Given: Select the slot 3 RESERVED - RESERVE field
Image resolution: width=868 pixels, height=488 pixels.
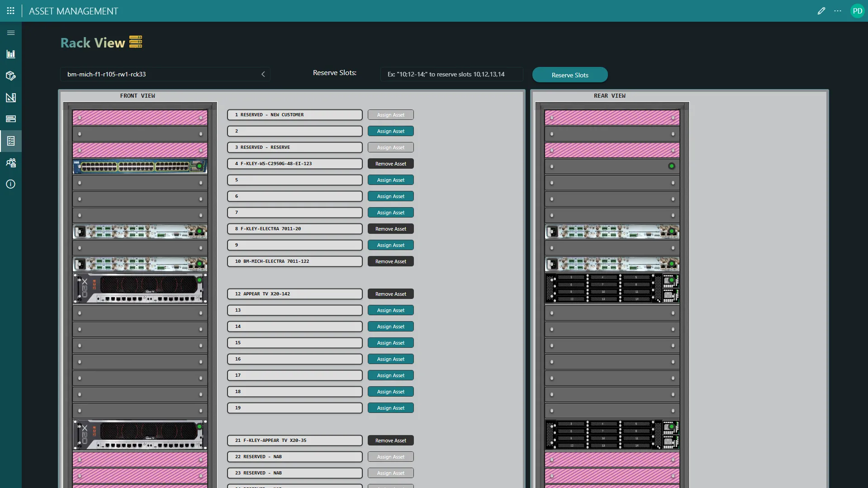Looking at the screenshot, I should point(295,147).
